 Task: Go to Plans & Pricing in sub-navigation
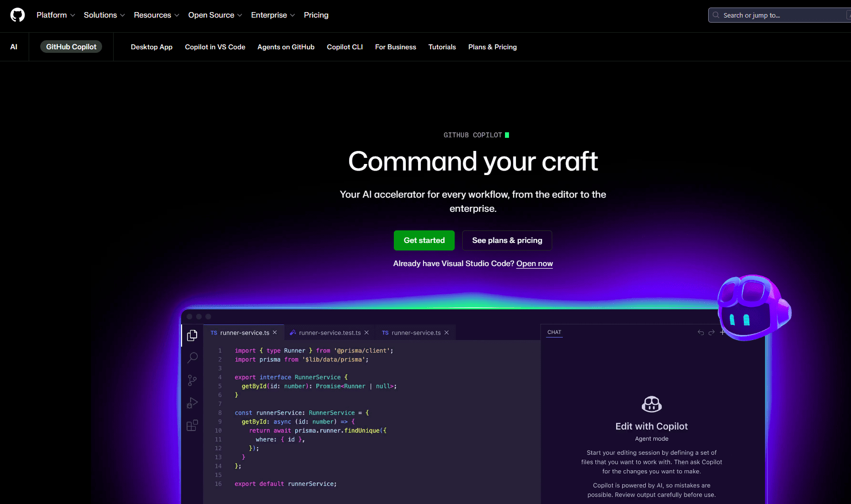coord(492,47)
